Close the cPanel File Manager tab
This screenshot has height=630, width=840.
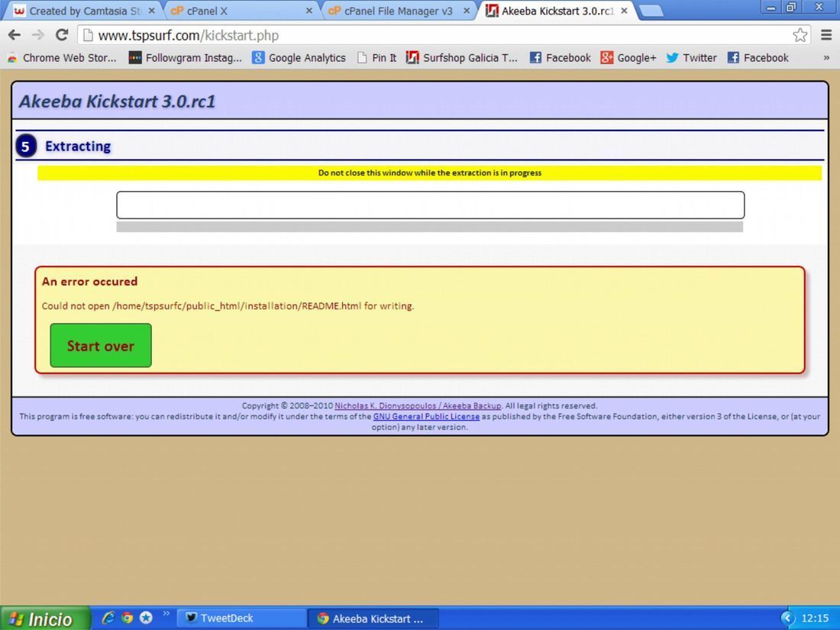467,11
